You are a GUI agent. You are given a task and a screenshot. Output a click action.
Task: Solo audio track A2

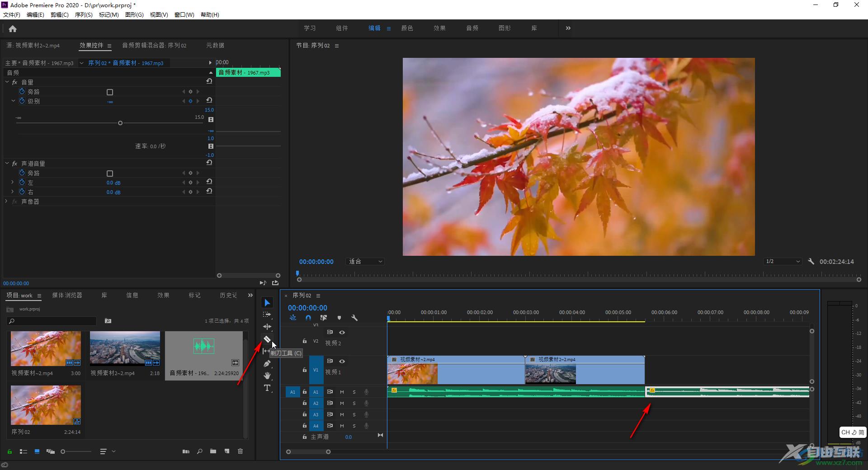tap(354, 403)
